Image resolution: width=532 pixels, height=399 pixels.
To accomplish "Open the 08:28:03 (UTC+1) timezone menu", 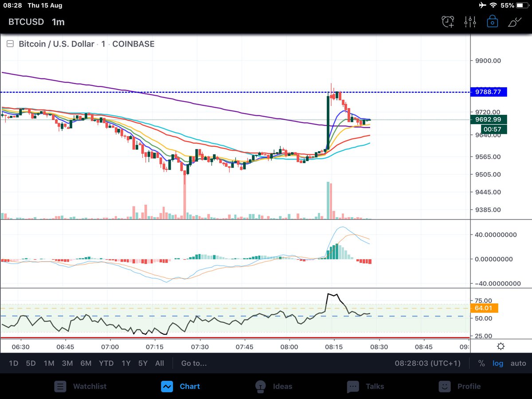I will (428, 363).
